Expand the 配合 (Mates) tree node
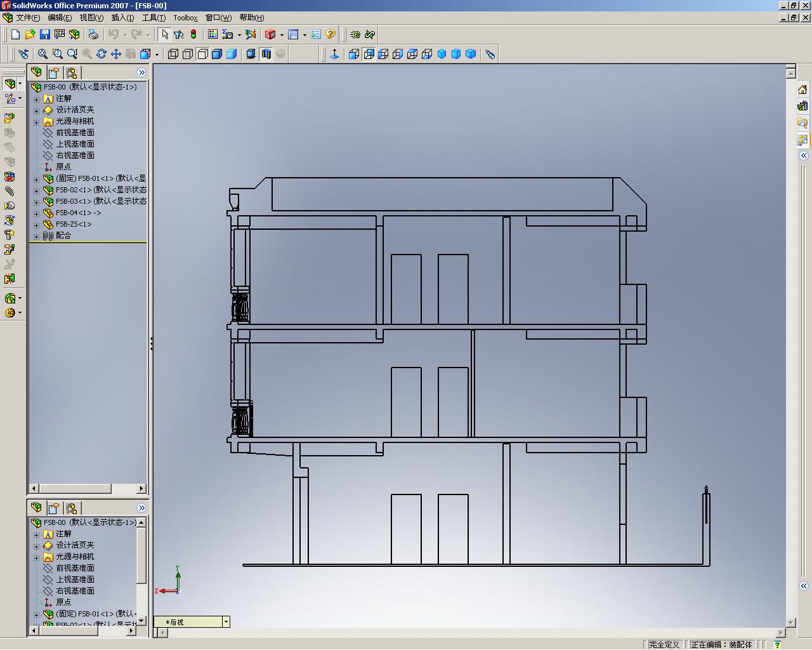The image size is (812, 650). (x=36, y=236)
